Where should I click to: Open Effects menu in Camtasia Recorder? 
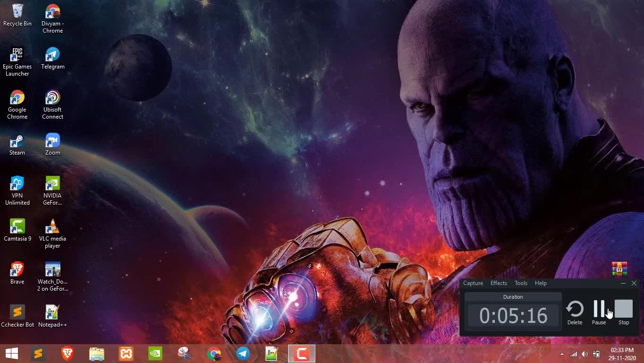click(x=499, y=283)
